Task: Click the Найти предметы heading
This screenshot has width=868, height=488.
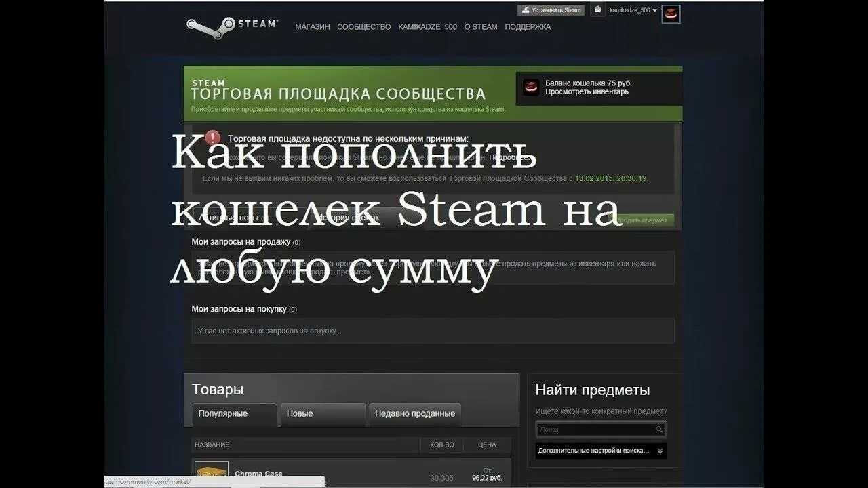Action: pyautogui.click(x=593, y=390)
